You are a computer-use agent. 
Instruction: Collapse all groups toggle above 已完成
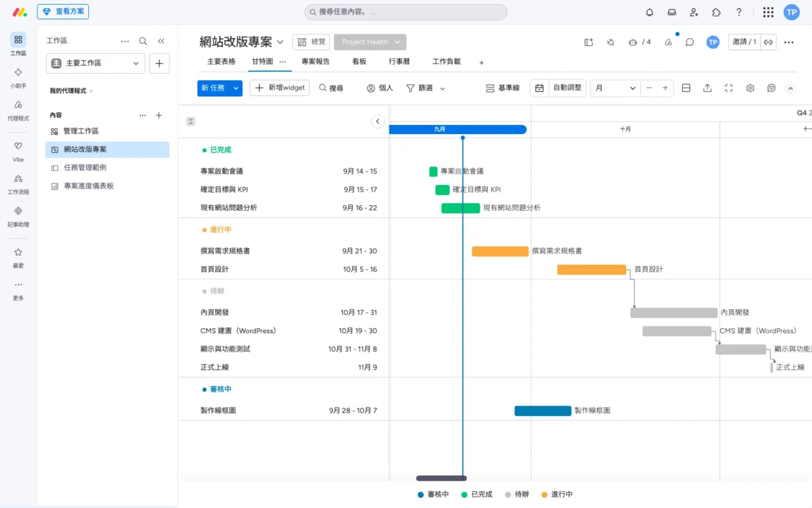(190, 121)
